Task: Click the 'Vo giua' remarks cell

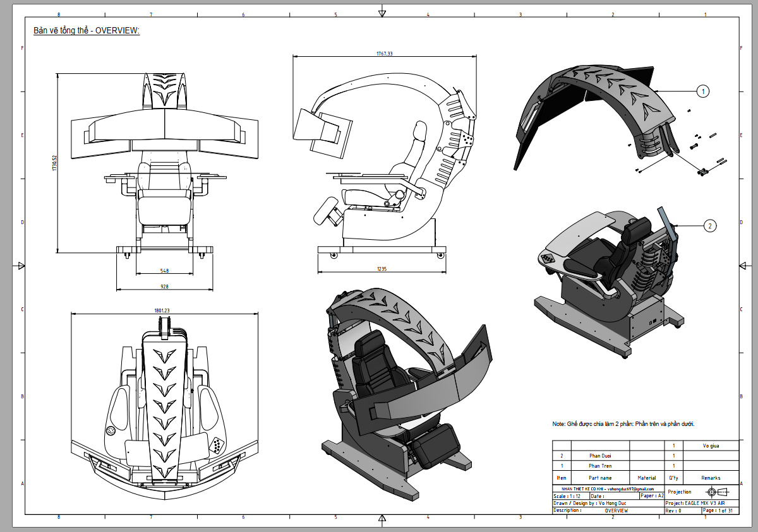Action: (711, 446)
